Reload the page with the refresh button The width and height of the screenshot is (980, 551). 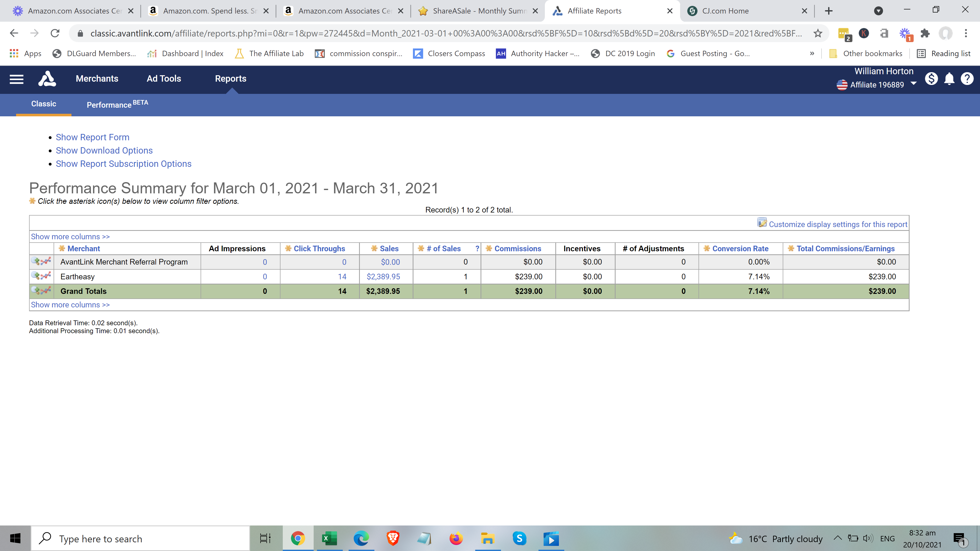(x=55, y=33)
